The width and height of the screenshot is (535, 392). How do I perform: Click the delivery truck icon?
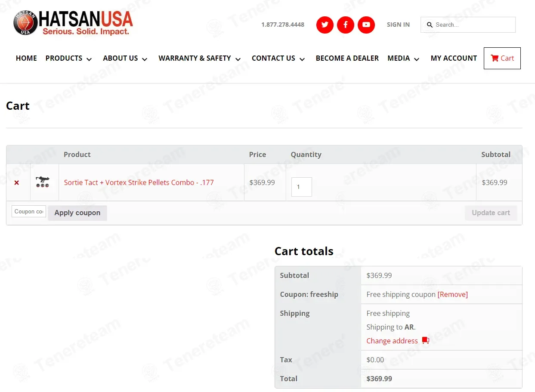coord(426,340)
